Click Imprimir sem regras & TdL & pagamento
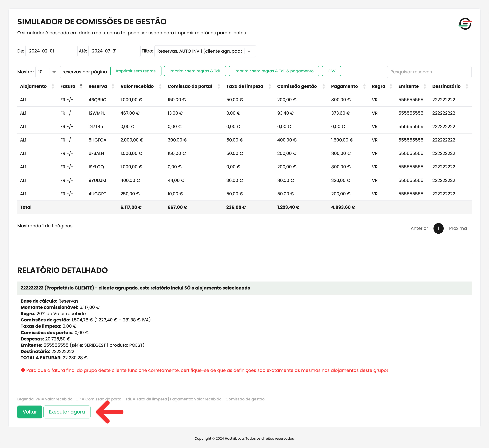This screenshot has height=448, width=489. click(274, 71)
